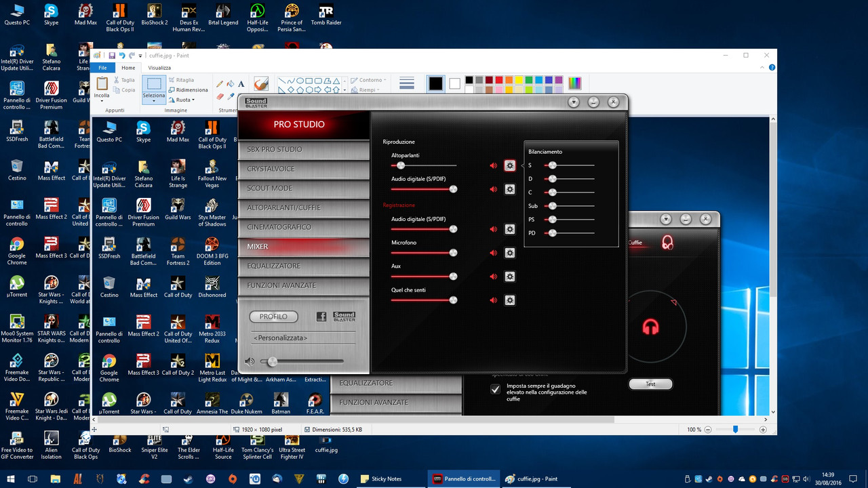Adjust the Altoparlanti volume slider
The width and height of the screenshot is (868, 488).
[x=424, y=165]
